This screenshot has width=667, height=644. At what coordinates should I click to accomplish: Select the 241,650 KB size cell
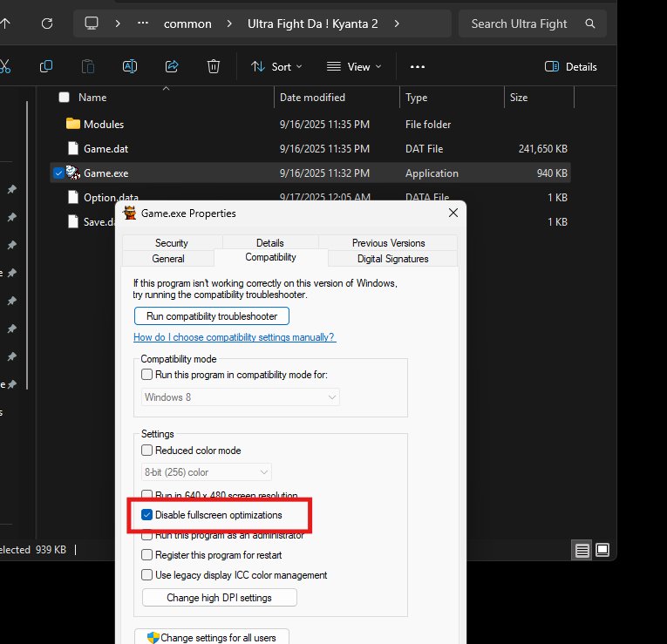(543, 148)
